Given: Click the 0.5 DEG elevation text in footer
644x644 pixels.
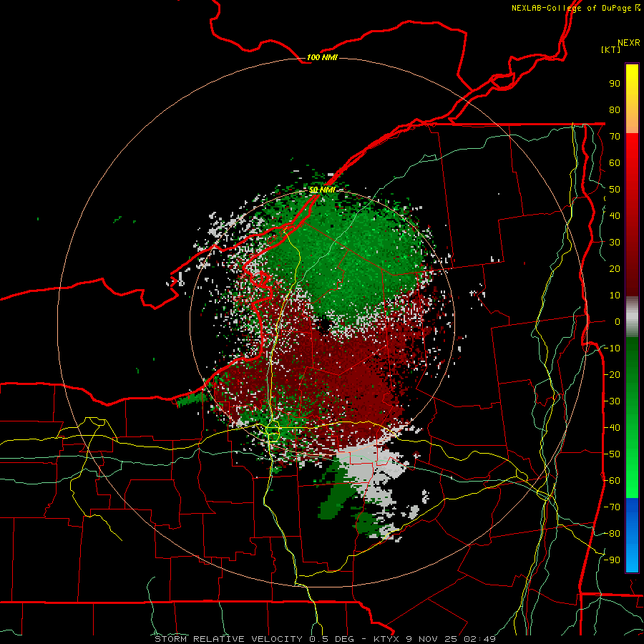Looking at the screenshot, I should click(x=334, y=639).
